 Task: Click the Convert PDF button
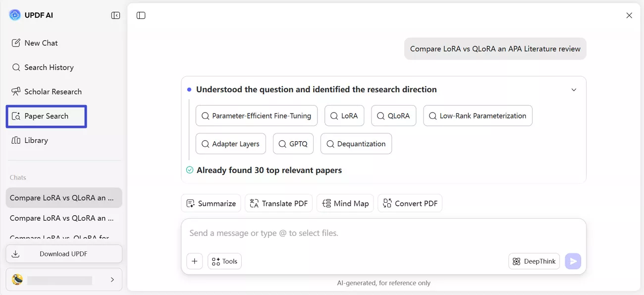click(410, 203)
